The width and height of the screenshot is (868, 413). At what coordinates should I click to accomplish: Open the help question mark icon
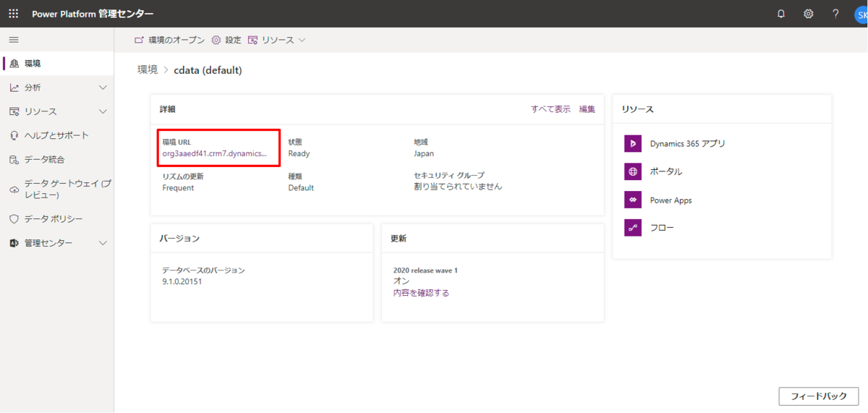click(x=835, y=14)
